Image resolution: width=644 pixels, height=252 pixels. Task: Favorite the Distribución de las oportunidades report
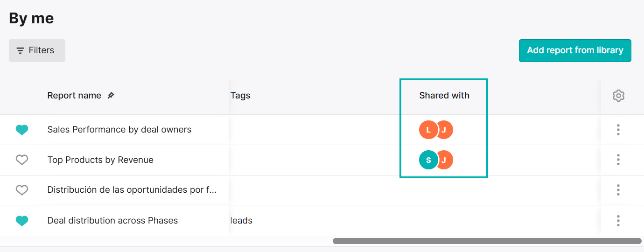coord(22,190)
